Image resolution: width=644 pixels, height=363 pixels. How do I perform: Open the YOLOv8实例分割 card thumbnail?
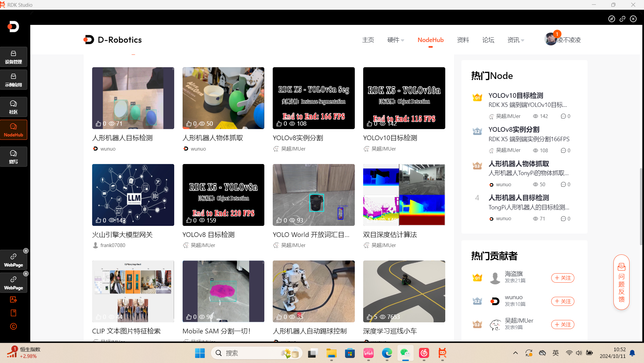pos(314,98)
